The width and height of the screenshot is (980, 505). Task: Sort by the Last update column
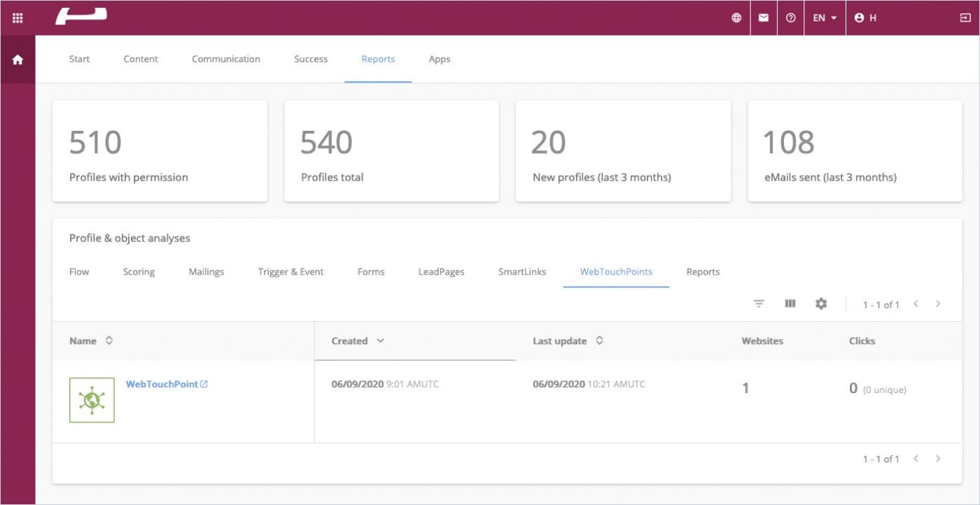(599, 341)
